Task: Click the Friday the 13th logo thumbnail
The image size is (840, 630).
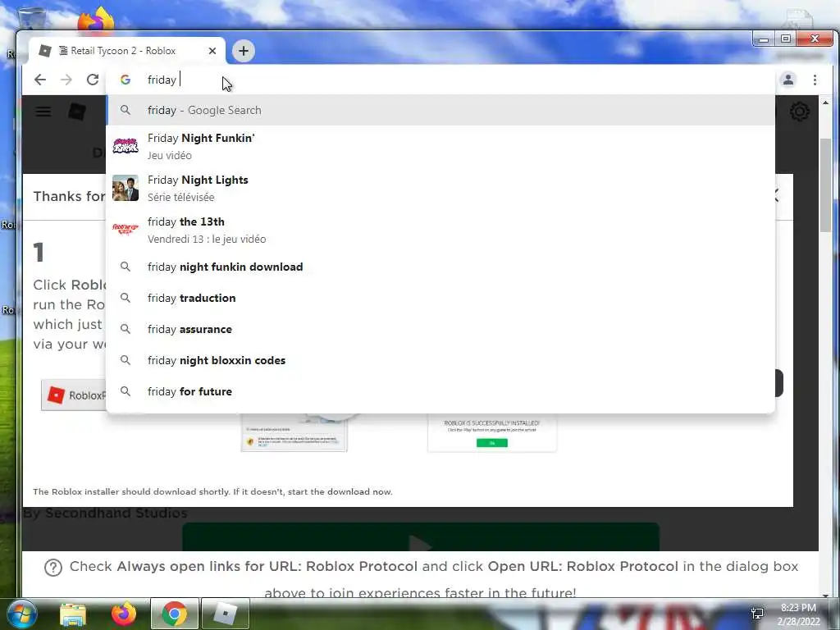Action: pyautogui.click(x=126, y=230)
